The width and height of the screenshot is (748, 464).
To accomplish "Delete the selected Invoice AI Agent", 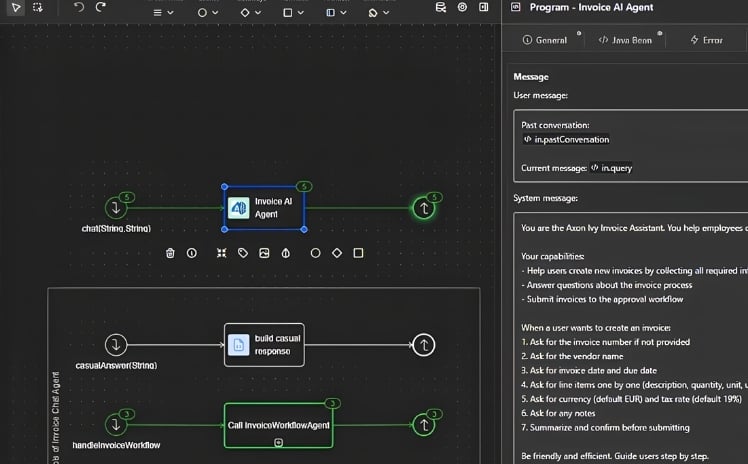I will click(170, 253).
